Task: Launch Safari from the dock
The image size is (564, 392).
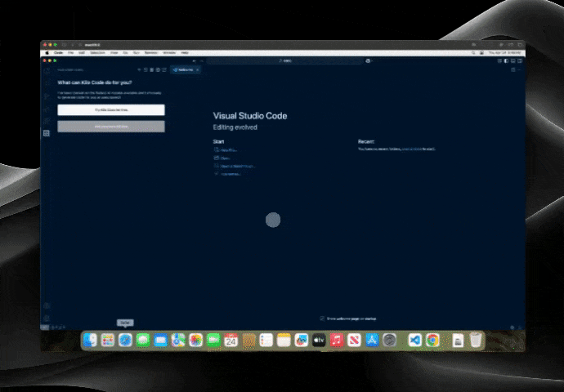Action: coord(125,340)
